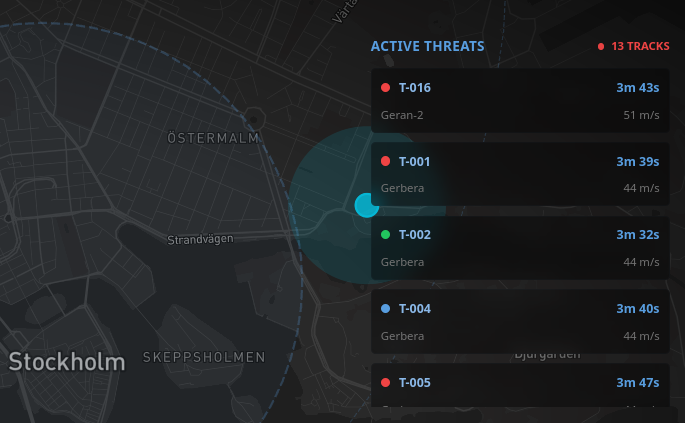
Task: Click the 44 m/s speed for T-004
Action: click(x=641, y=336)
